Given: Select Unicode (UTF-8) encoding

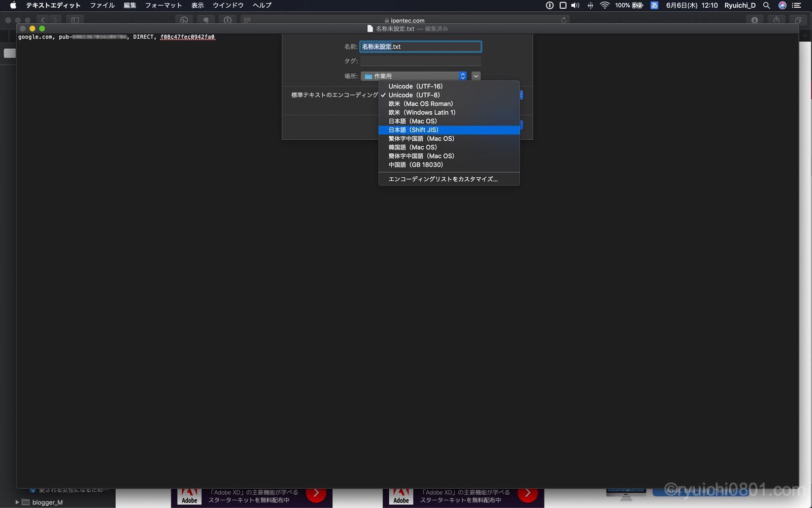Looking at the screenshot, I should (x=449, y=95).
